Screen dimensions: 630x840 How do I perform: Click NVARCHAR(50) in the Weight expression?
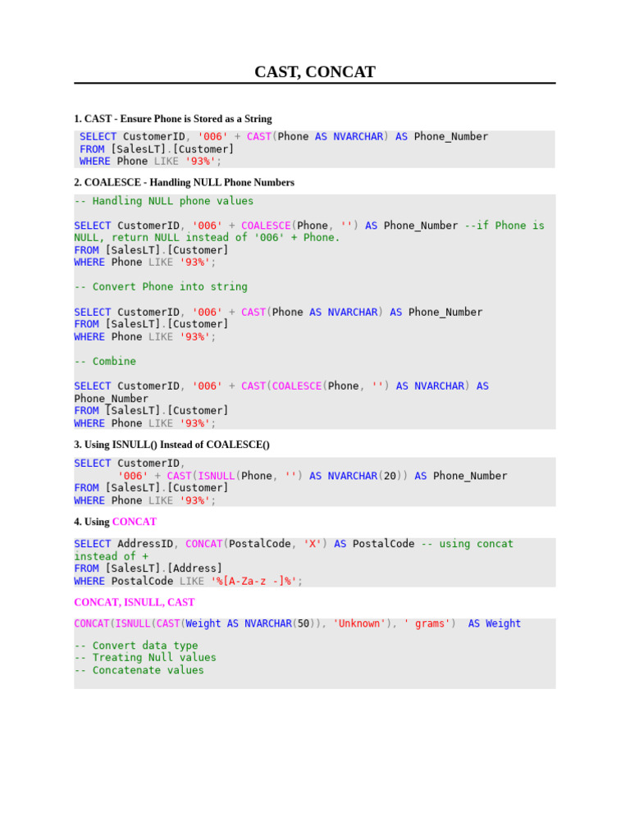coord(277,623)
